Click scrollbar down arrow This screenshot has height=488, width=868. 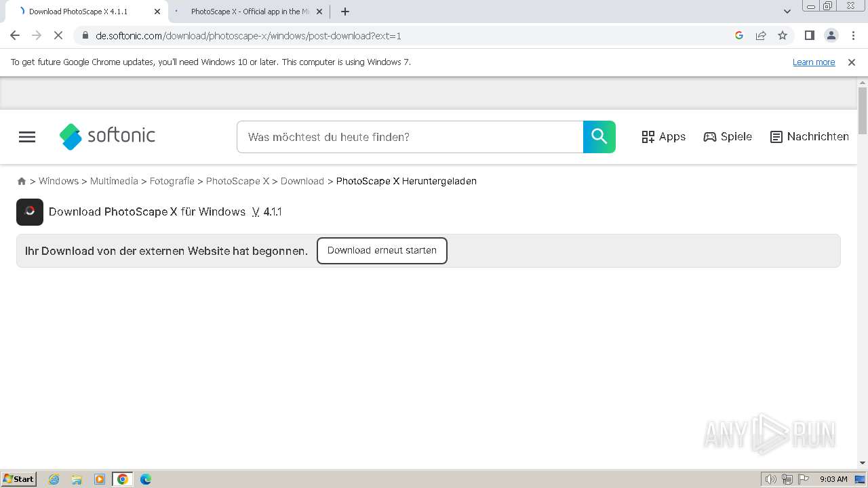click(x=863, y=463)
